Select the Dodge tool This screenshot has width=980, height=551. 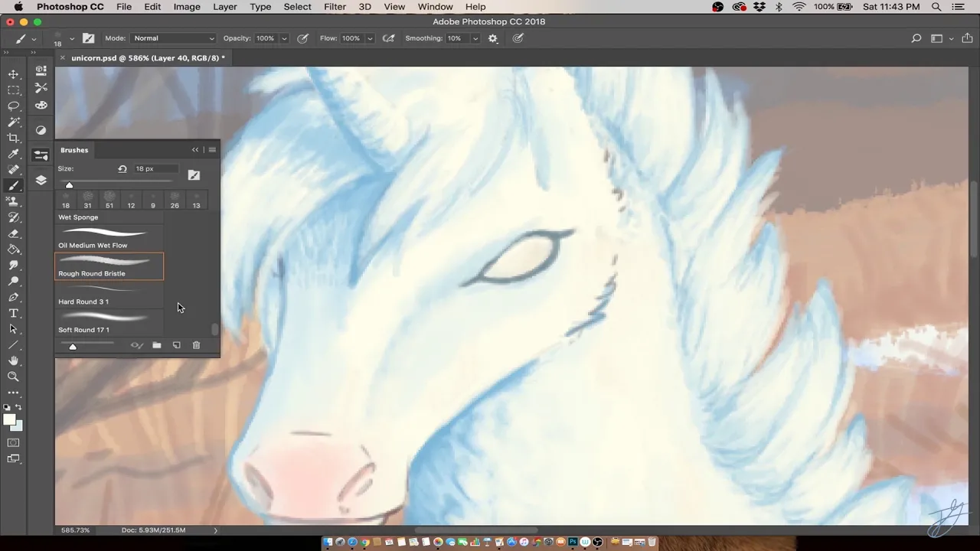[x=14, y=281]
